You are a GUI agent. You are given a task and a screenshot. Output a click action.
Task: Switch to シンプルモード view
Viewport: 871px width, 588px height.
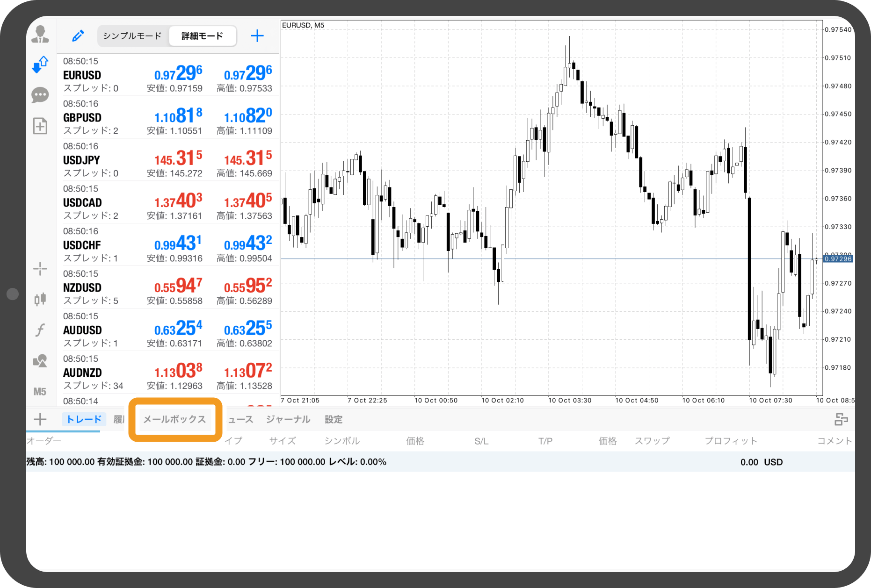coord(132,36)
